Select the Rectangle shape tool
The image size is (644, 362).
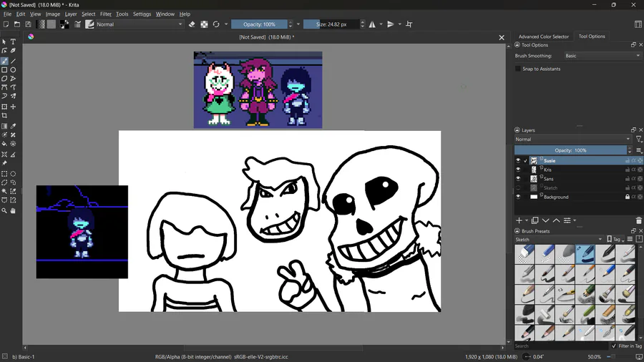pos(4,70)
